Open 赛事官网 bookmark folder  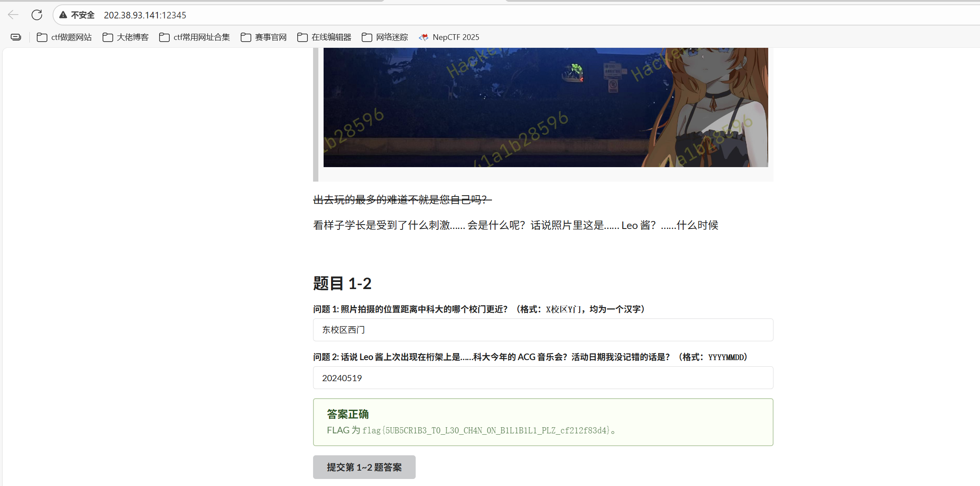[264, 37]
